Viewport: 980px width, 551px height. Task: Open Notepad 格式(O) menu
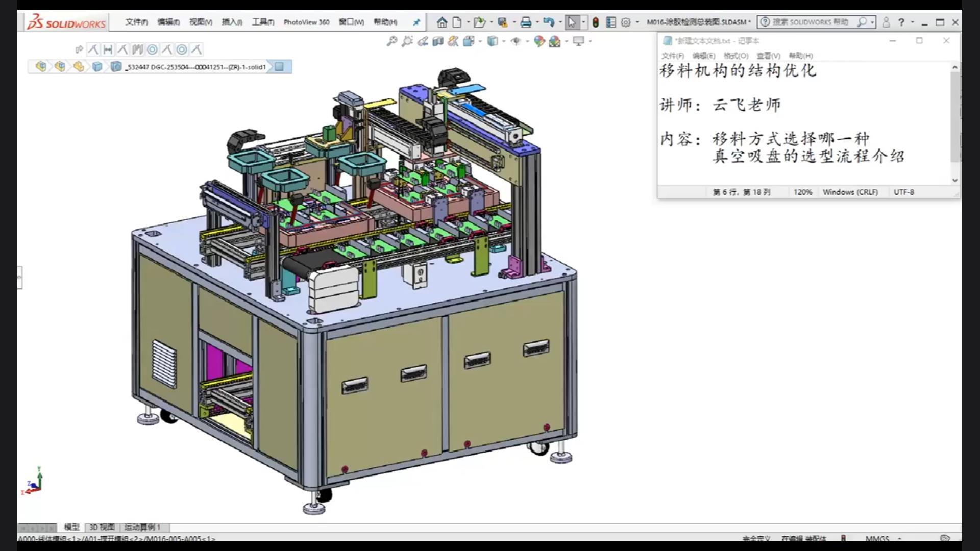pos(736,56)
